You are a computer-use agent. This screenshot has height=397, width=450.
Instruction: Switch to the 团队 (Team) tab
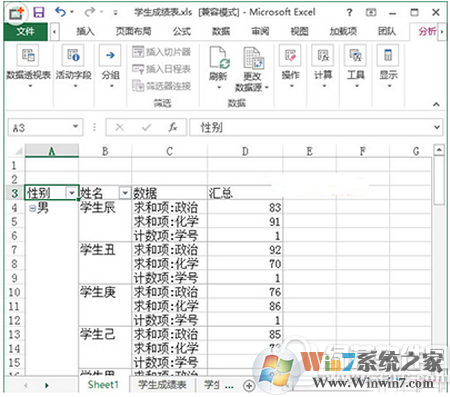387,31
